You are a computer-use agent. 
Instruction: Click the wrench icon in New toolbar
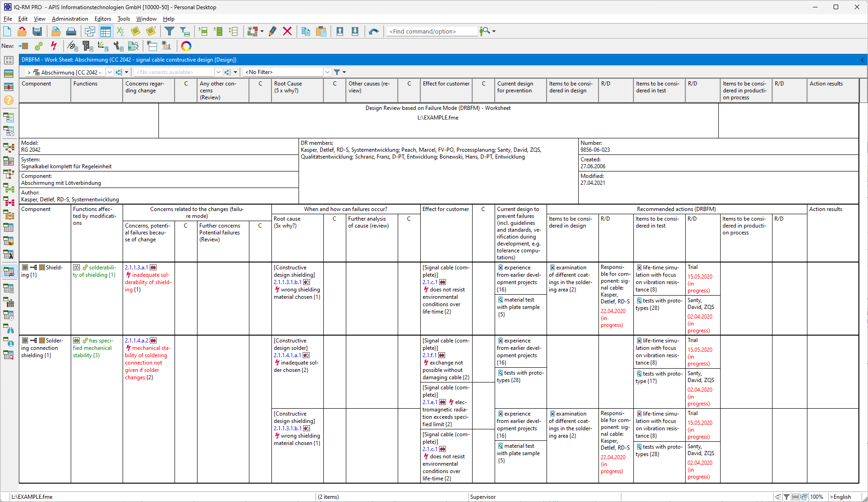[118, 46]
